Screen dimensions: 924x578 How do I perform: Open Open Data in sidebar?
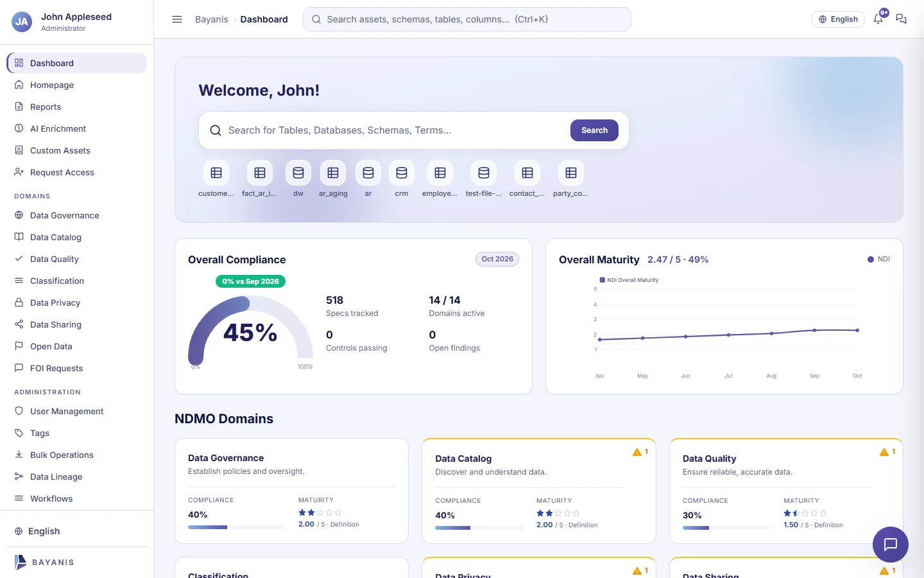(x=77, y=346)
